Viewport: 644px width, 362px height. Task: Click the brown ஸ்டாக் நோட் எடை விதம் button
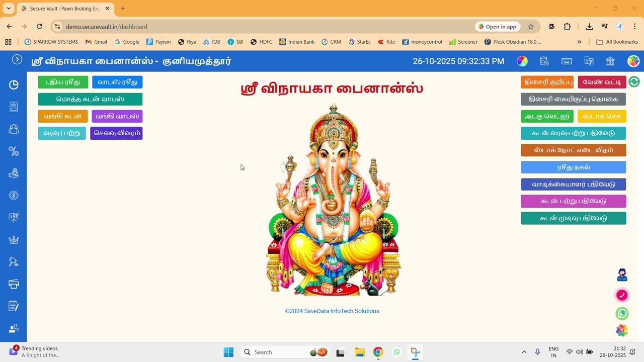coord(574,150)
